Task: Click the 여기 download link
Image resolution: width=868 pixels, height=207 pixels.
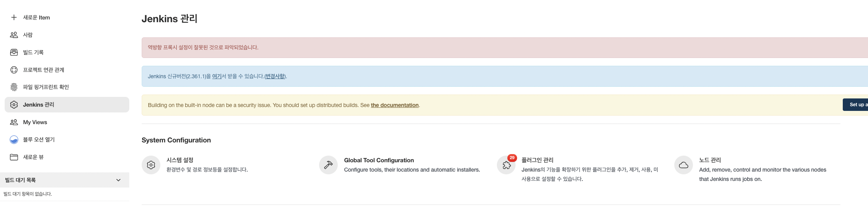Action: click(217, 76)
